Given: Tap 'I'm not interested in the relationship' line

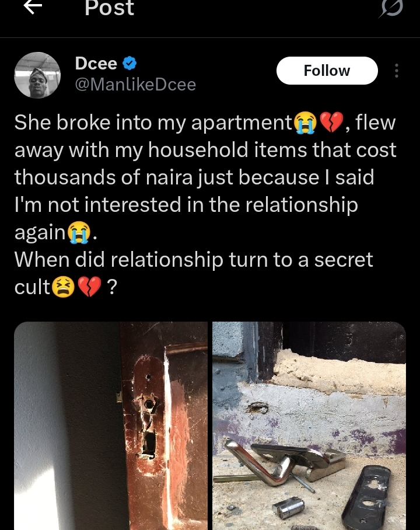Looking at the screenshot, I should (x=186, y=205).
